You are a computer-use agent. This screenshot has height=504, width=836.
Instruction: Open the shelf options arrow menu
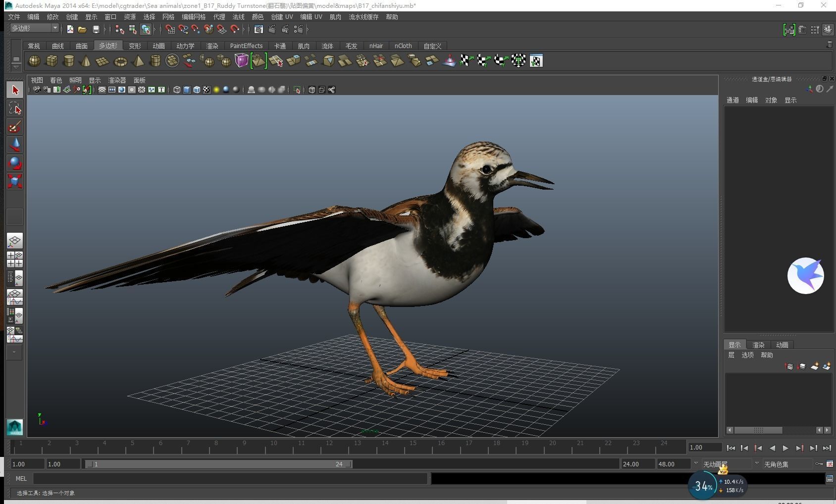(x=16, y=66)
